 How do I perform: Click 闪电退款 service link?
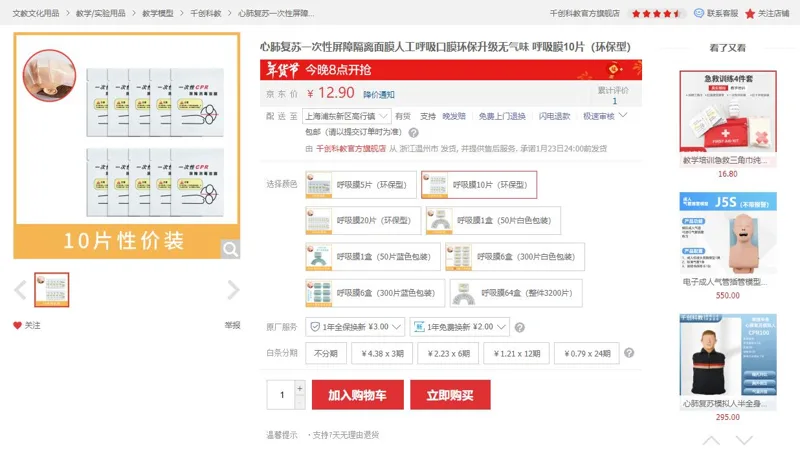[555, 116]
